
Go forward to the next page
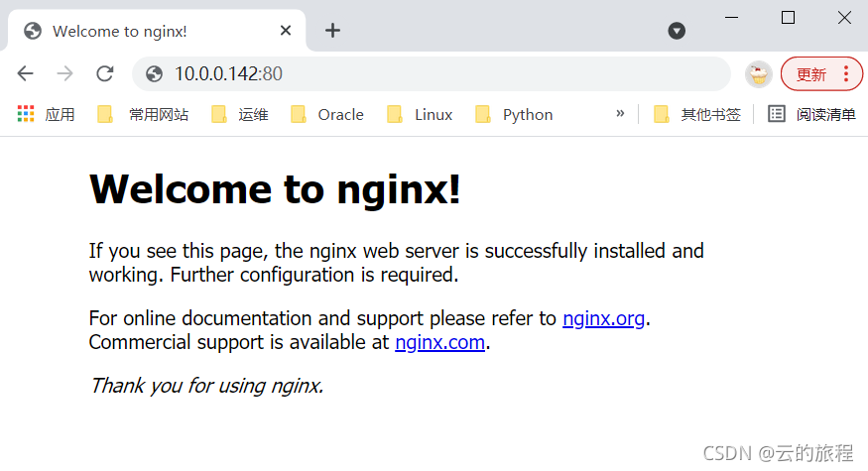coord(64,73)
